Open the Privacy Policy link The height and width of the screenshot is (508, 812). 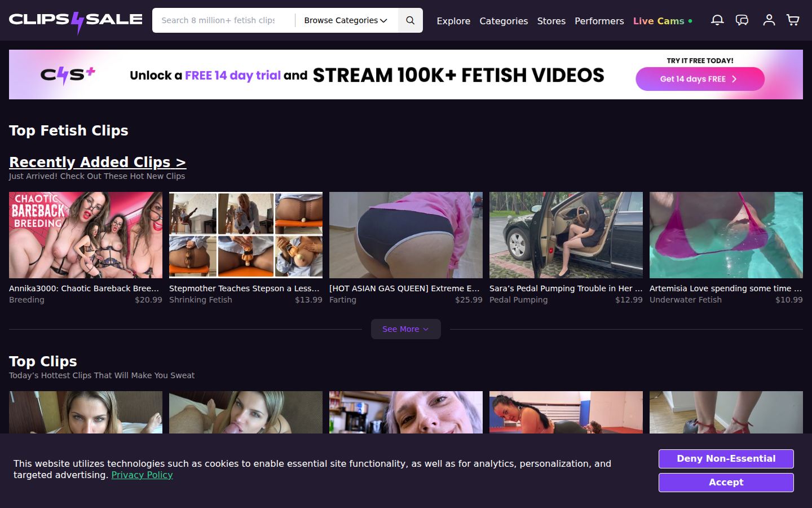coord(142,475)
